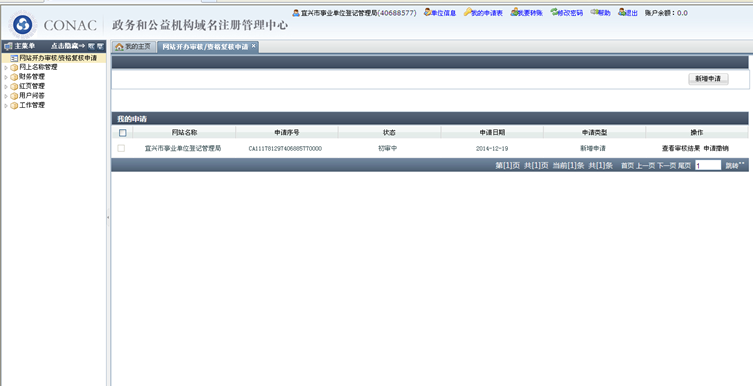The image size is (753, 386).
Task: Click the folder icon beside 工作管理
Action: coord(14,106)
